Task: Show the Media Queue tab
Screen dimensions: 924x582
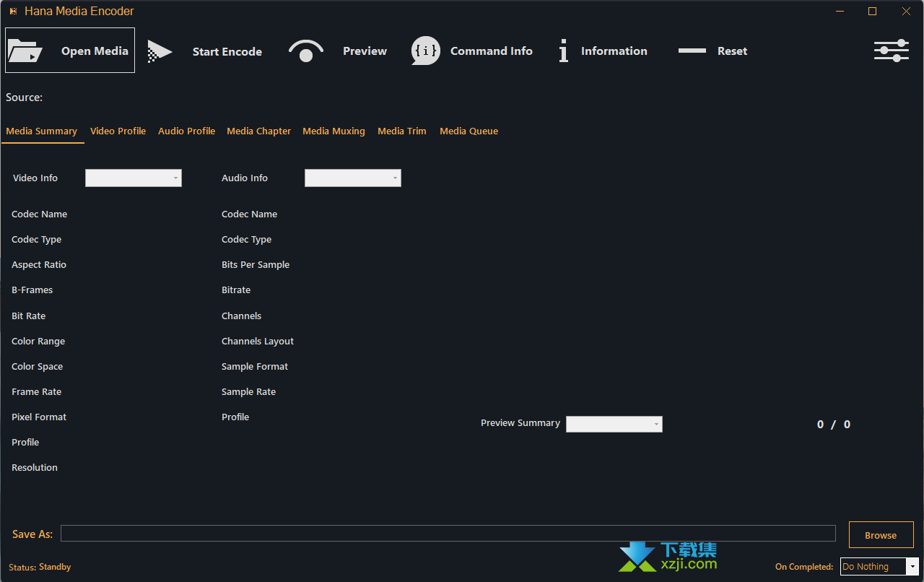Action: pos(468,131)
